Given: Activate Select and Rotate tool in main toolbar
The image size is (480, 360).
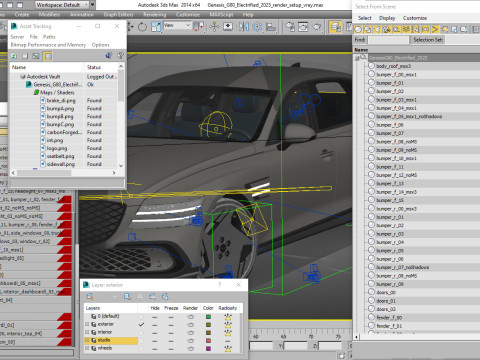Looking at the screenshot, I should 142,27.
